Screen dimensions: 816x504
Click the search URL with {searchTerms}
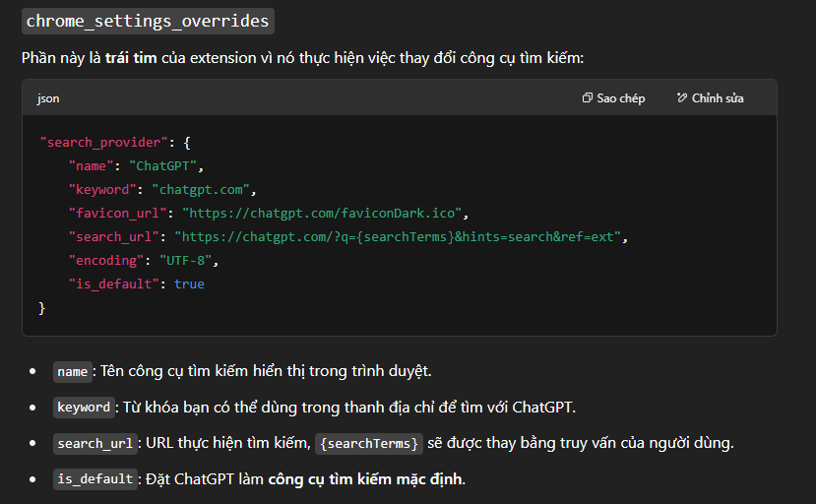(398, 237)
